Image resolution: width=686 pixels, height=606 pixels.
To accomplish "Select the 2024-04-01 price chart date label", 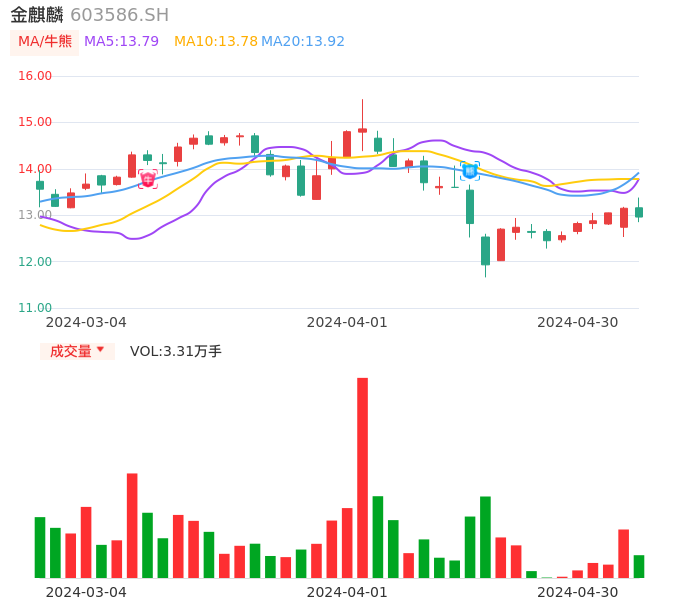I will 347,322.
